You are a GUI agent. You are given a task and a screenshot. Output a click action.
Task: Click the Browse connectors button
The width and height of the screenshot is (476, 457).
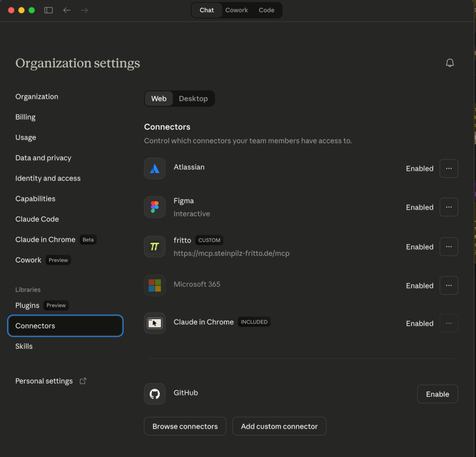[x=185, y=426]
